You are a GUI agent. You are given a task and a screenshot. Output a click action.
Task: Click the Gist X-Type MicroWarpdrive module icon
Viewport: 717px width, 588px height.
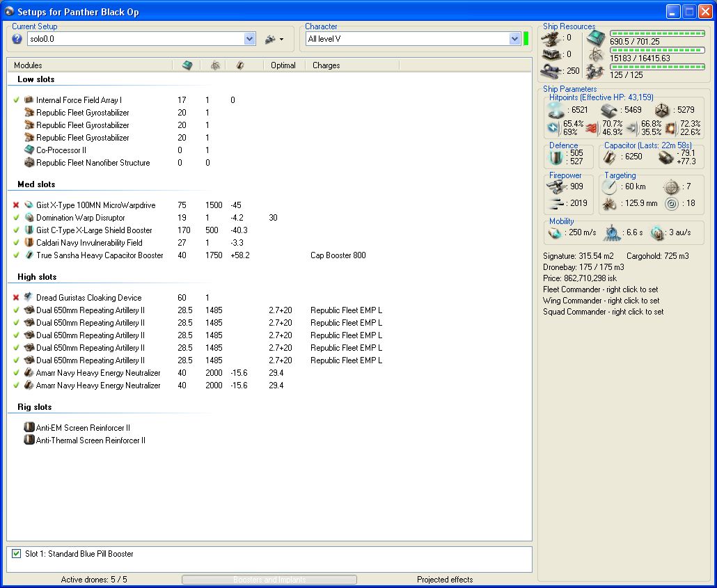pyautogui.click(x=29, y=205)
